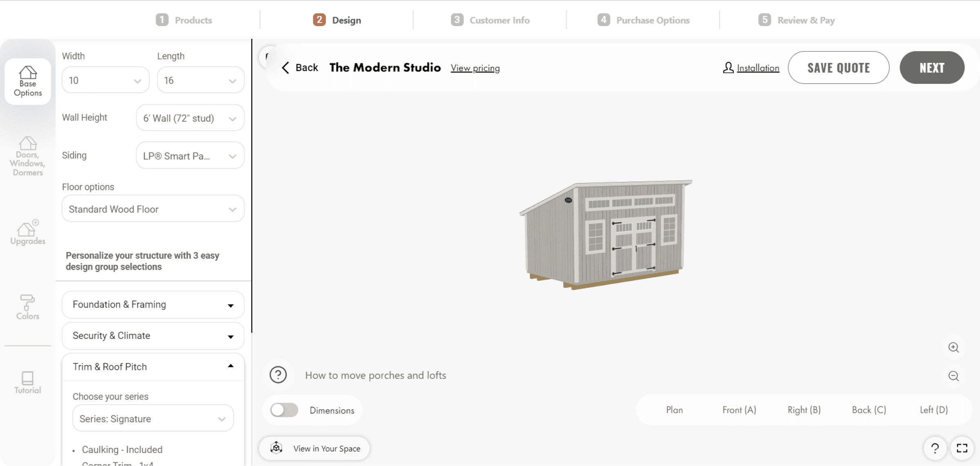This screenshot has height=466, width=980.
Task: Open the Colors panel icon
Action: 27,307
